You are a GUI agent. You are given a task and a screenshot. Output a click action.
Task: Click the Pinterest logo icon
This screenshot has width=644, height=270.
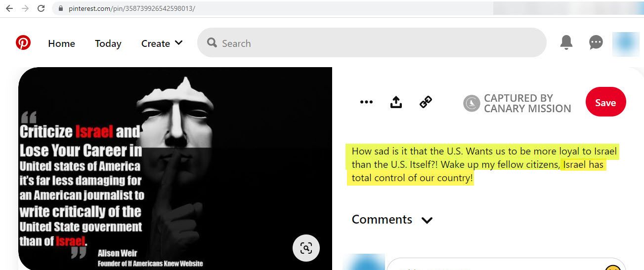(x=23, y=43)
